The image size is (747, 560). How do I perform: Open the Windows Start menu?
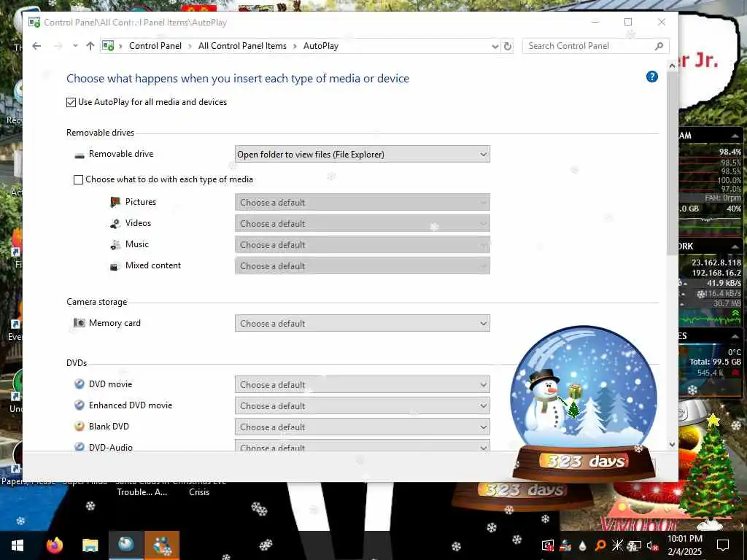[x=18, y=545]
